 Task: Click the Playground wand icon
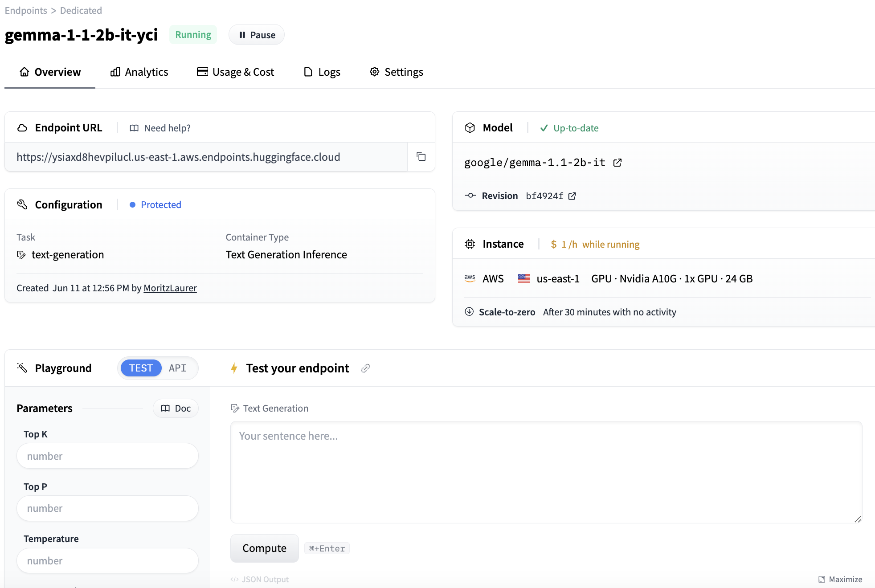tap(22, 368)
